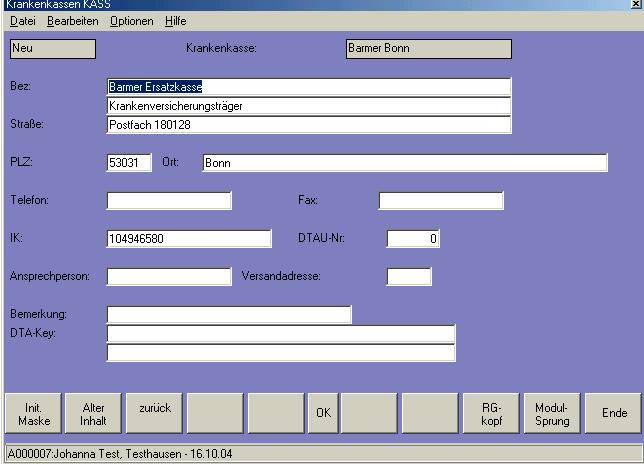
Task: Click the Versandadresse: label
Action: (x=281, y=276)
